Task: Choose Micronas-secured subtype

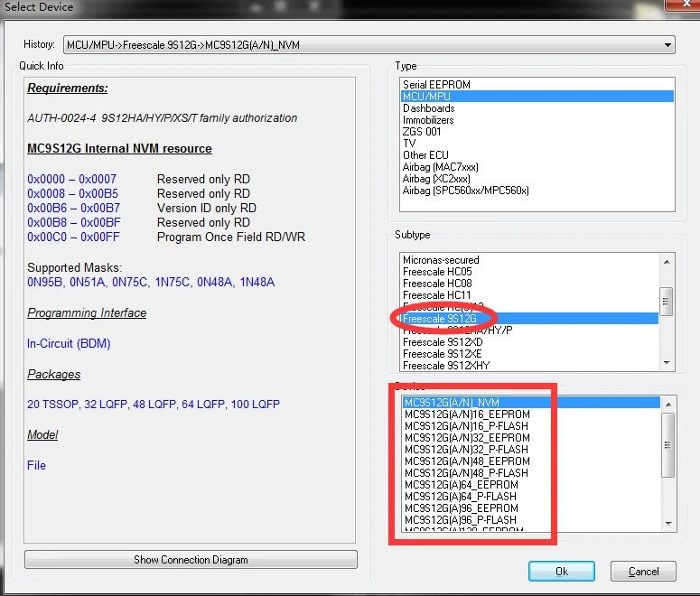Action: [529, 260]
